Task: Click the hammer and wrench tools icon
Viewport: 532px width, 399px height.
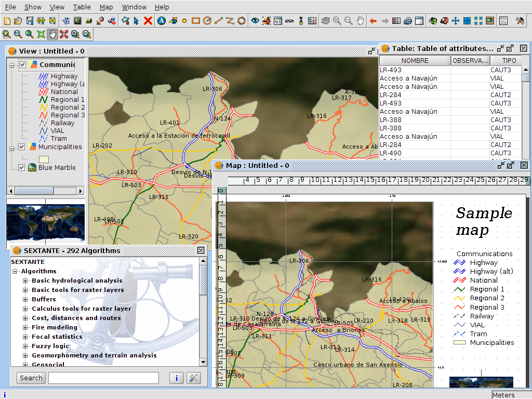Action: (520, 21)
